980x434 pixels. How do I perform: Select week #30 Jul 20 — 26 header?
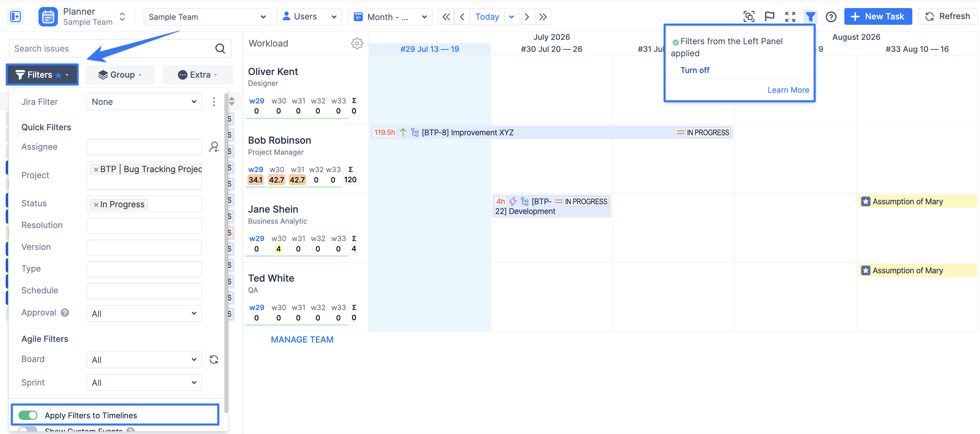[551, 49]
